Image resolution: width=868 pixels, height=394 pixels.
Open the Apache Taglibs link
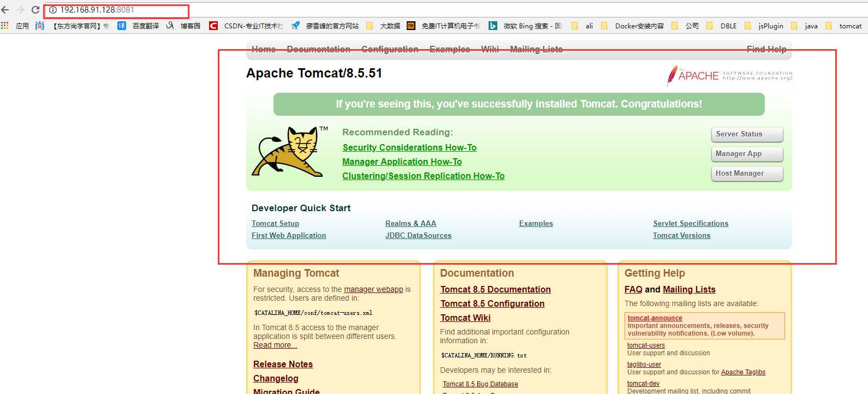pyautogui.click(x=743, y=372)
